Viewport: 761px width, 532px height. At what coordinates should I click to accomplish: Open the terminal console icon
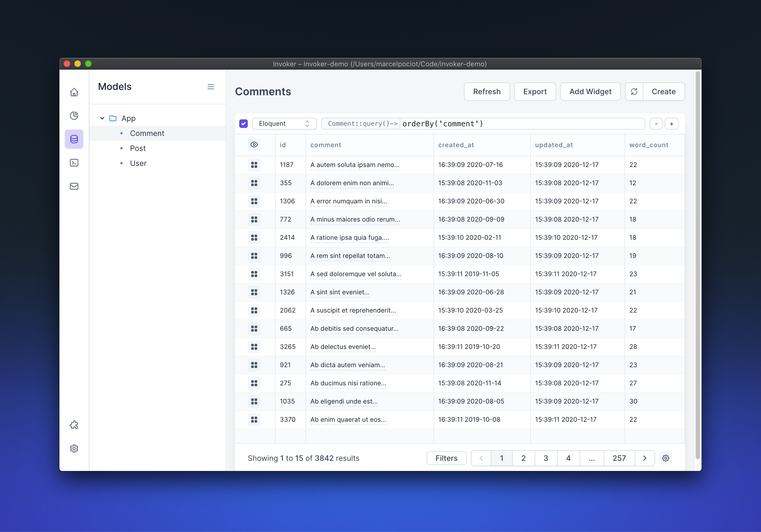point(74,163)
